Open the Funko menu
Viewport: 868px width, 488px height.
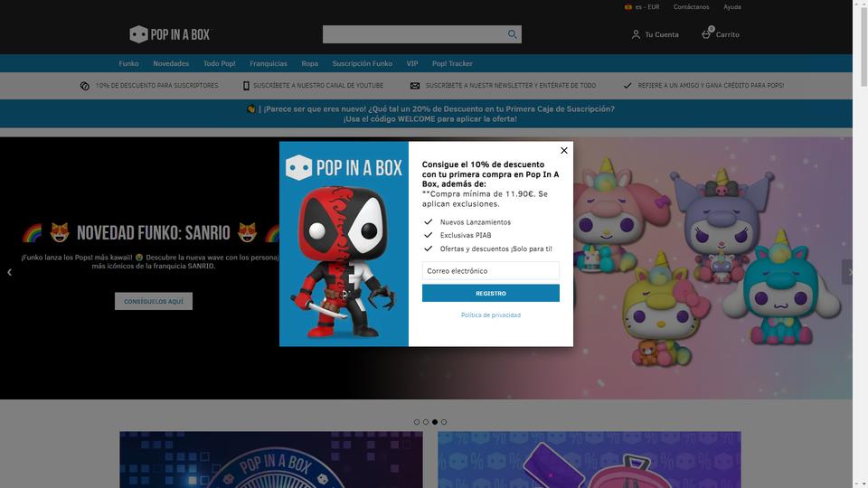coord(128,63)
